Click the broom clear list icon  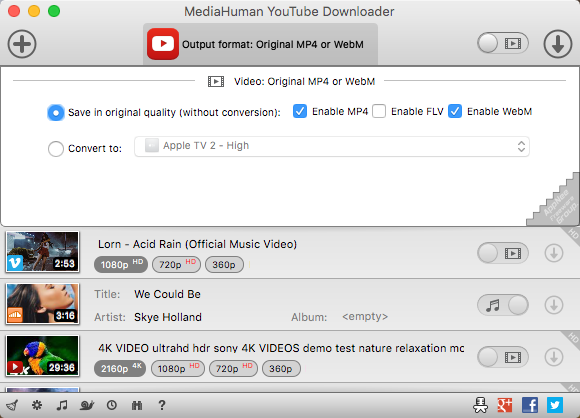(12, 405)
